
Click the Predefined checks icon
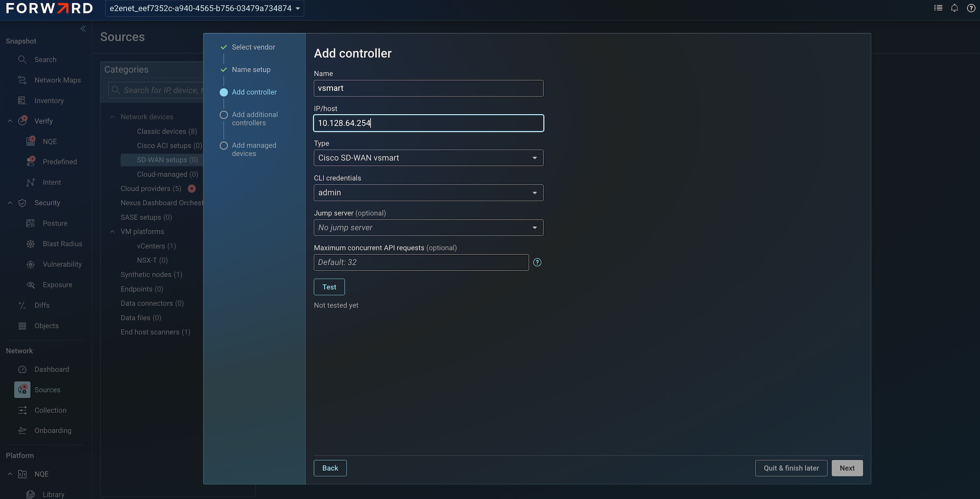(x=31, y=161)
